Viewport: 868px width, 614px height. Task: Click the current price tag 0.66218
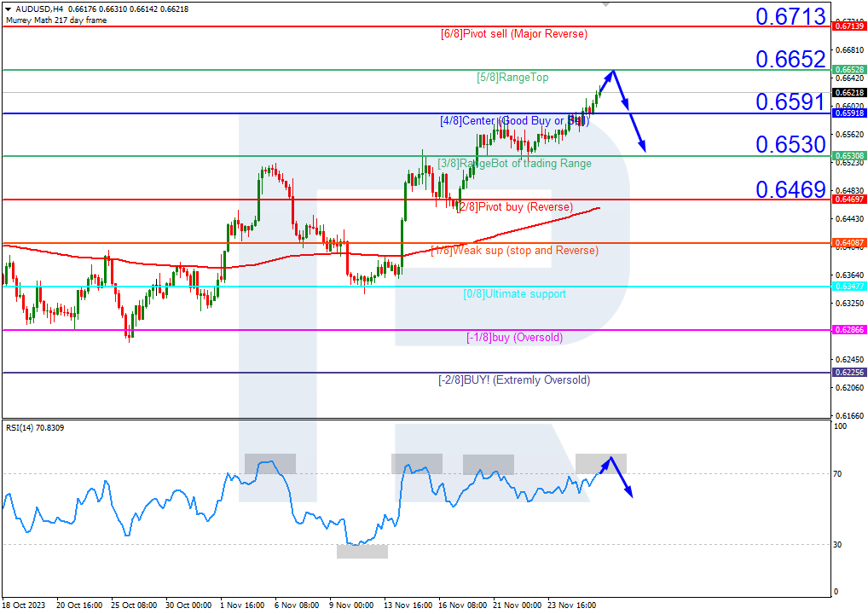848,94
